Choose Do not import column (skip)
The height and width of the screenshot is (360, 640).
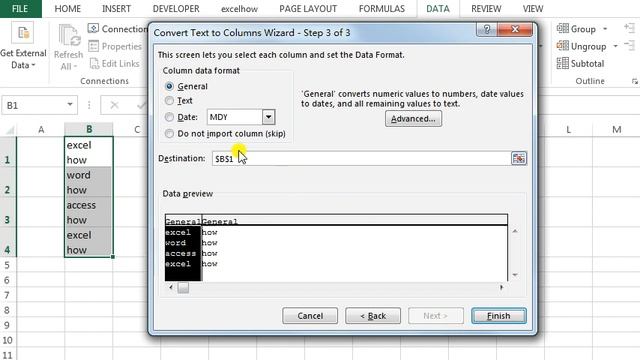coord(169,133)
